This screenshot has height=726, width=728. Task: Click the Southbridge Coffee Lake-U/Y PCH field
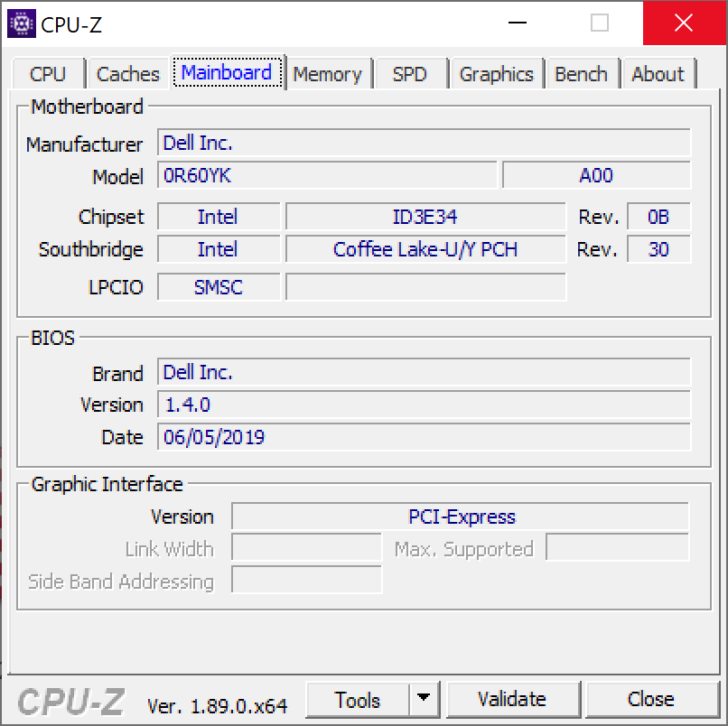pos(425,249)
